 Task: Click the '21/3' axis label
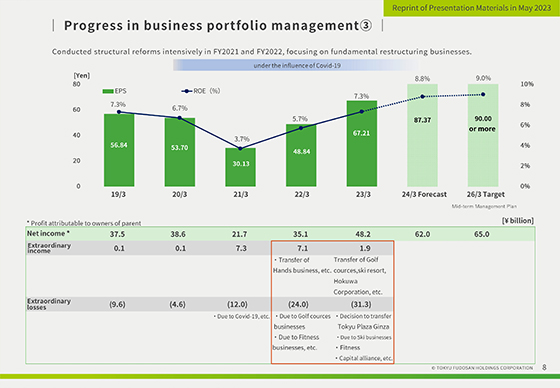pyautogui.click(x=241, y=194)
